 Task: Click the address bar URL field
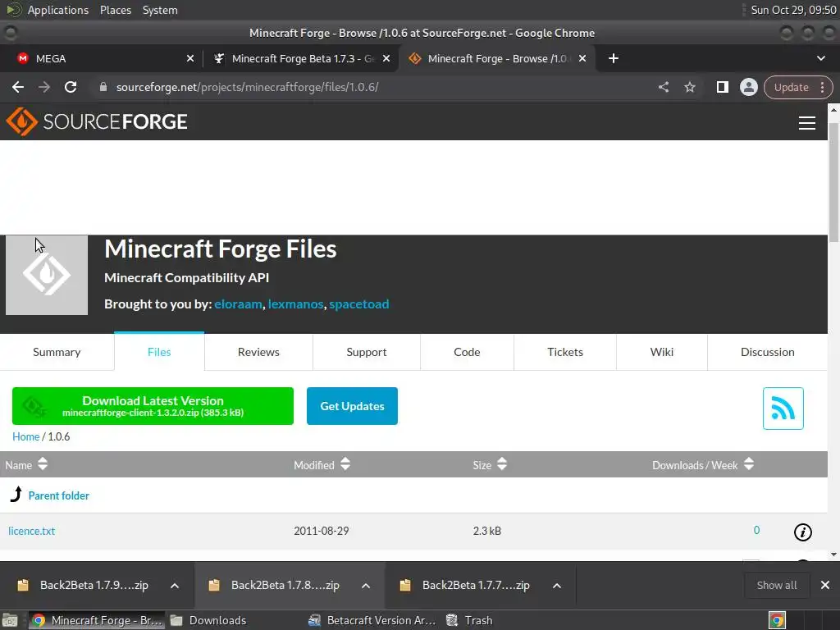pyautogui.click(x=375, y=87)
